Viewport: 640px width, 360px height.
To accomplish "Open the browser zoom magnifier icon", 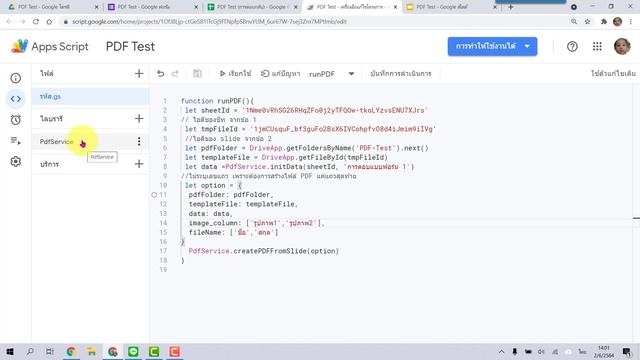I will [574, 22].
